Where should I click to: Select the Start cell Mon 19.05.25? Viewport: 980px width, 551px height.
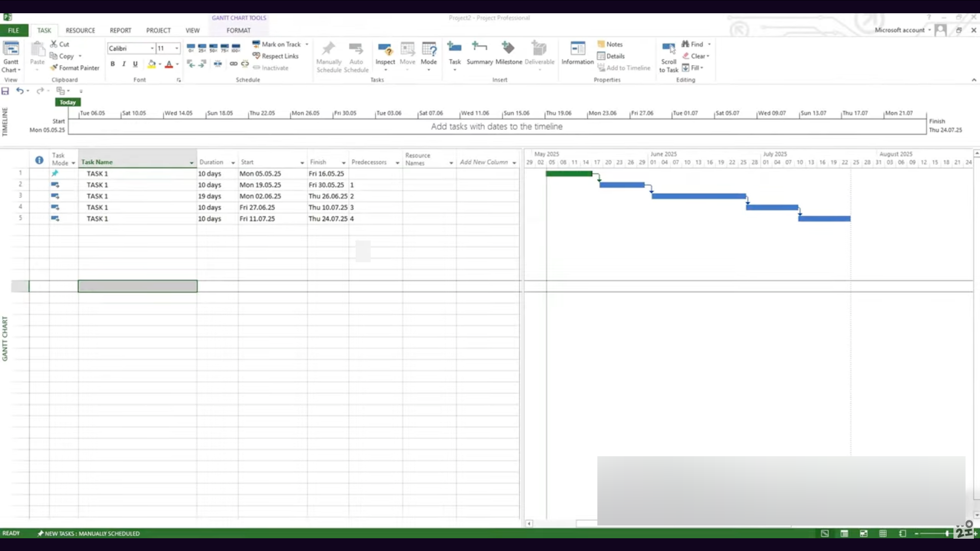(x=260, y=185)
